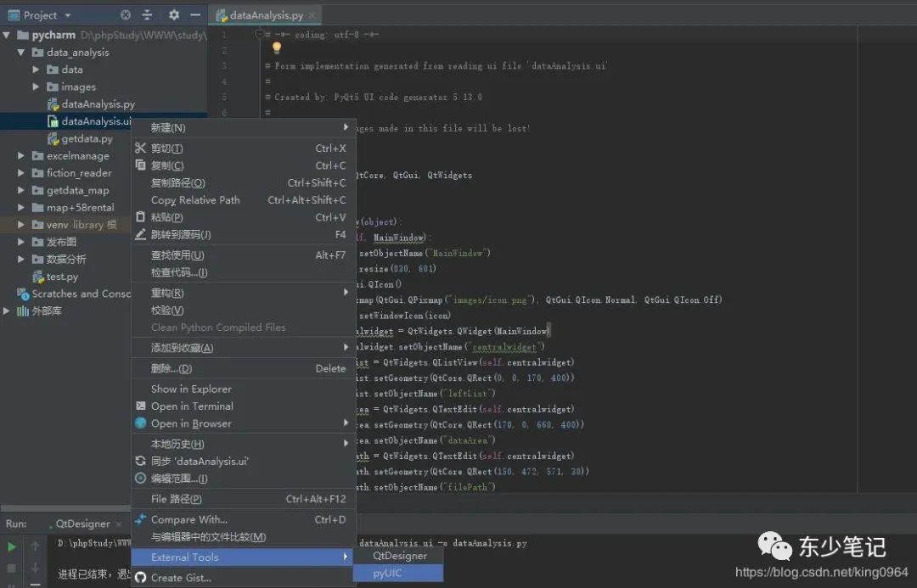This screenshot has height=588, width=917.
Task: Expand the getdata_map folder
Action: [21, 190]
